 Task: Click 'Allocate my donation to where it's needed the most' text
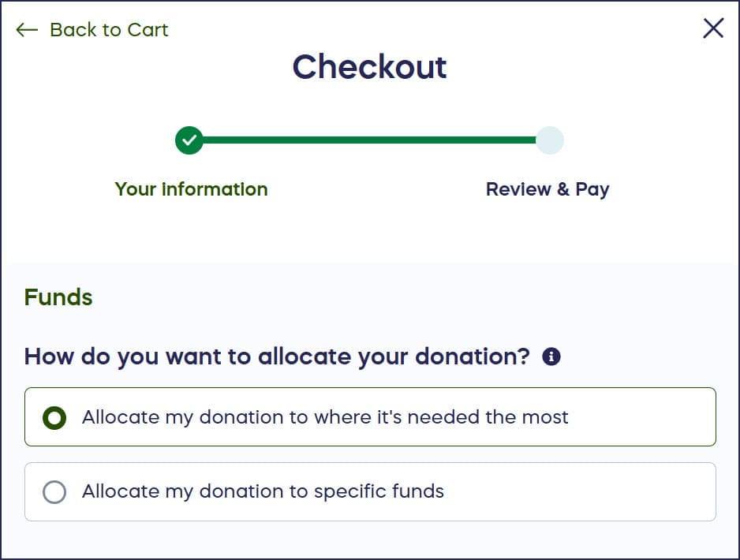click(325, 416)
